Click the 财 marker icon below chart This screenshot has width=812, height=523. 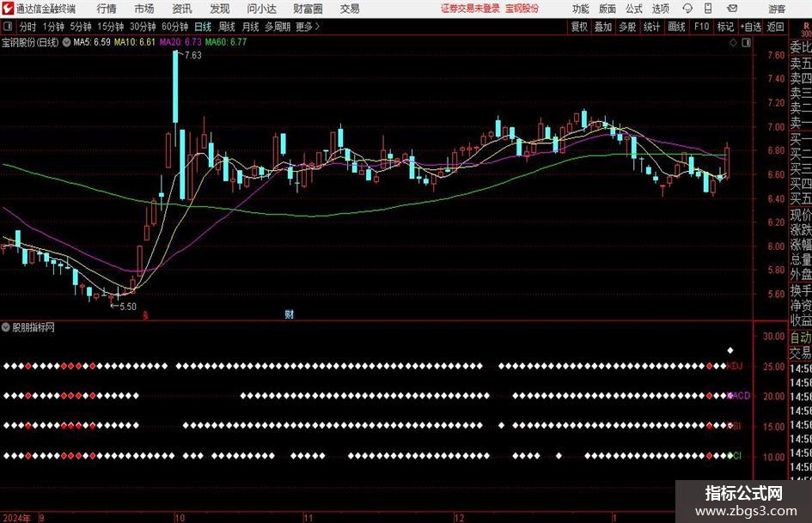290,314
